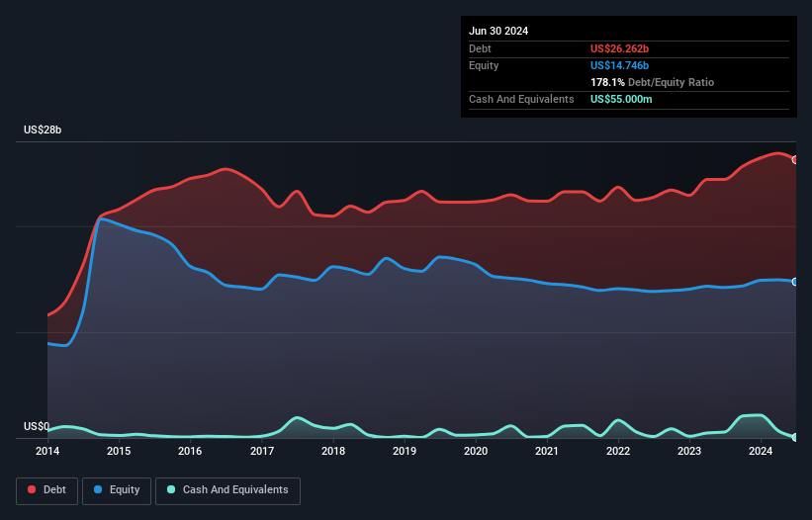The height and width of the screenshot is (520, 812).
Task: Click the 2015 x-axis label
Action: [119, 451]
